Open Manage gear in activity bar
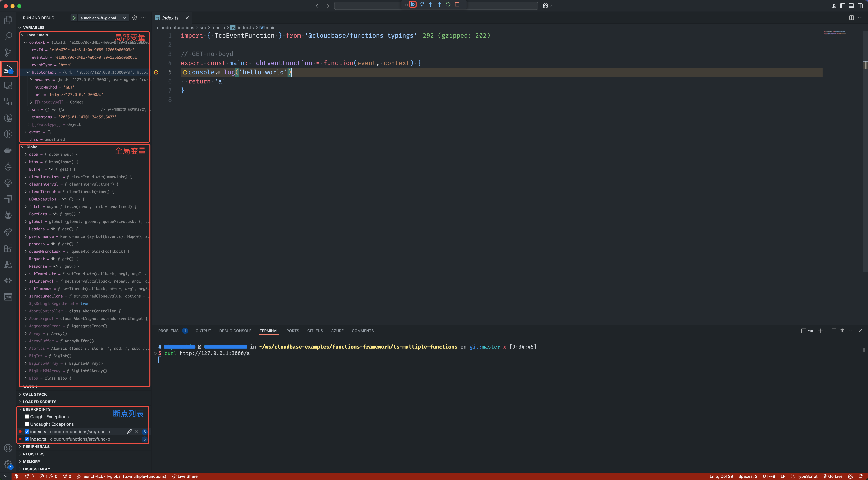The image size is (868, 480). 8,465
